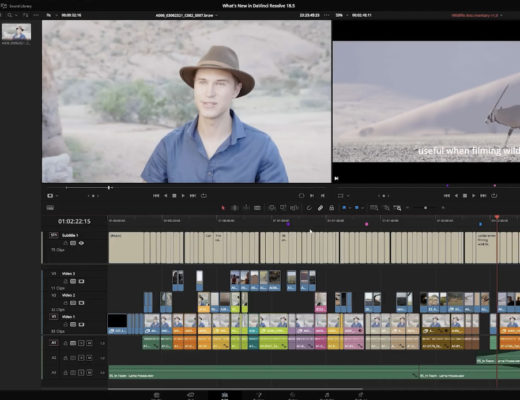The image size is (520, 400).
Task: Play the source viewer in reverse
Action: pyautogui.click(x=166, y=196)
